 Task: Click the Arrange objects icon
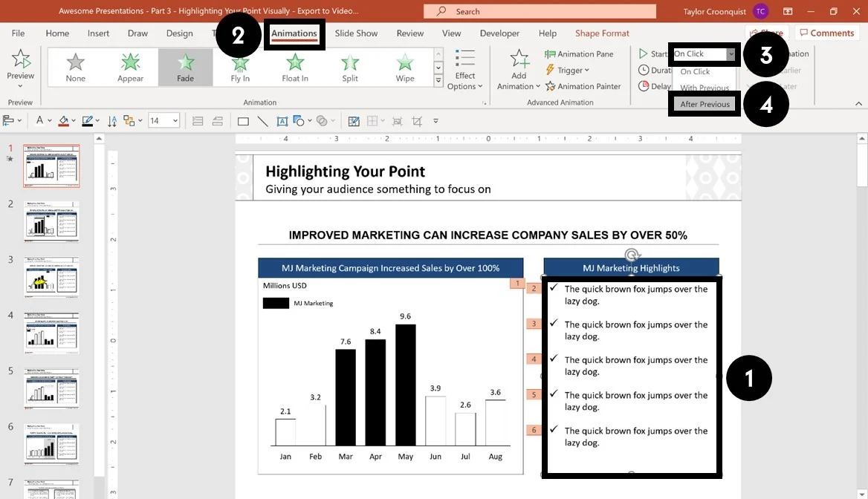129,120
